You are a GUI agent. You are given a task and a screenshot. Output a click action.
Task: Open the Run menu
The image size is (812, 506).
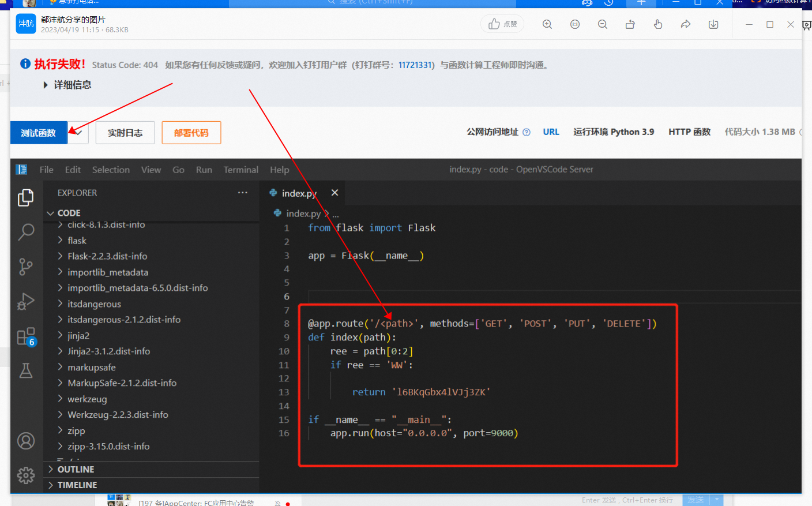(204, 170)
